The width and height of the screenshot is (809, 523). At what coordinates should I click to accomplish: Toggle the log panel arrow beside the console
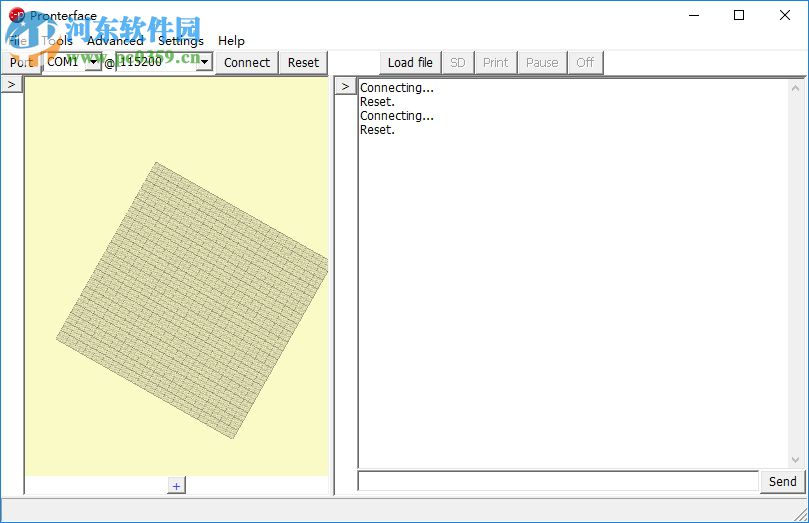point(346,86)
